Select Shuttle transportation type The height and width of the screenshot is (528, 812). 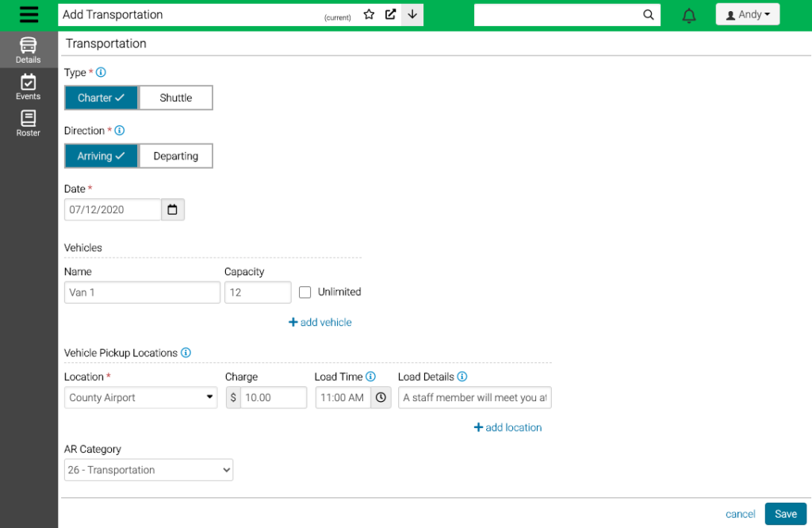(176, 98)
